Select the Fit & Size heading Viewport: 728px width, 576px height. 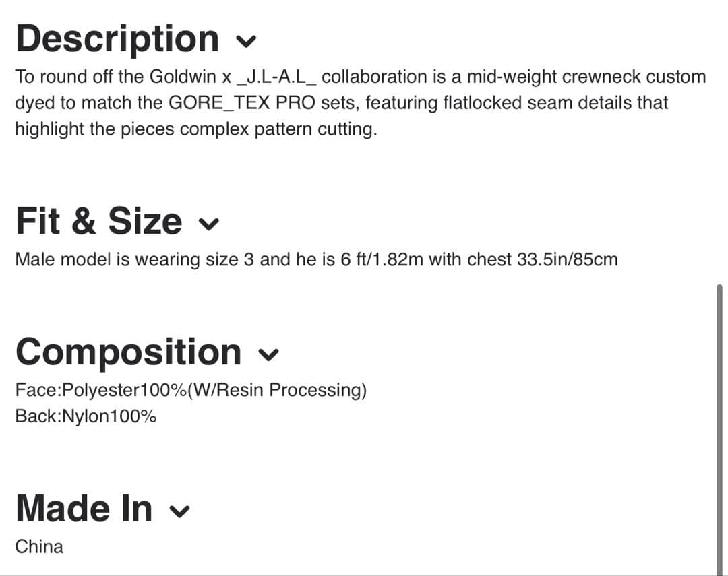98,221
